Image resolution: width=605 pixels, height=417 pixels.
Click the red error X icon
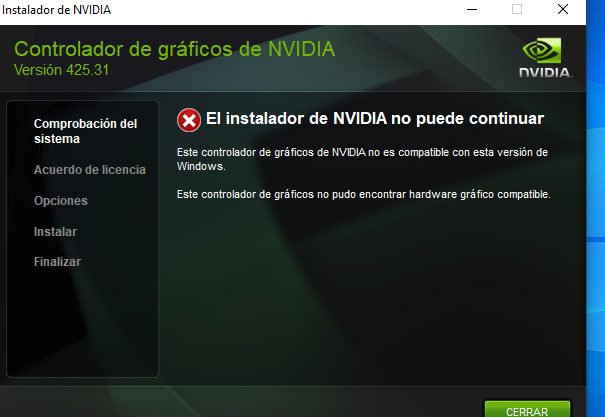189,120
